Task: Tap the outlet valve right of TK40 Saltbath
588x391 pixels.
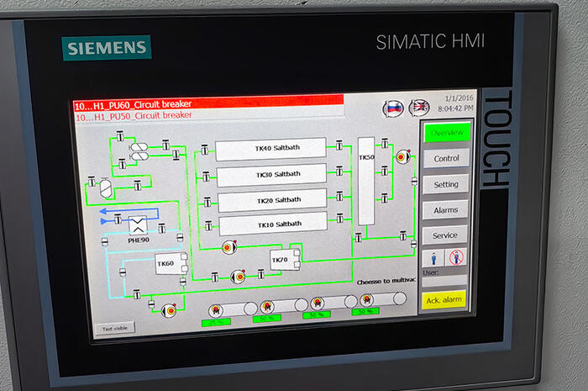Action: pos(339,145)
